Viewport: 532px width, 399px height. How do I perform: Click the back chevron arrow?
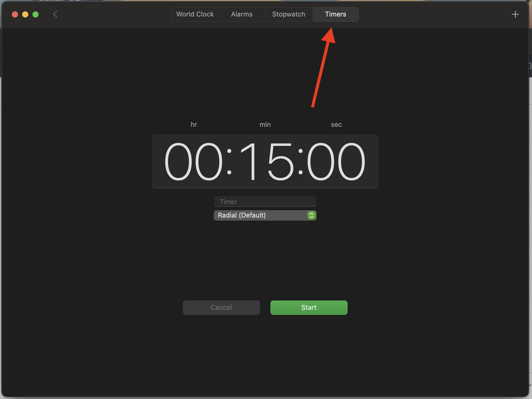point(55,14)
